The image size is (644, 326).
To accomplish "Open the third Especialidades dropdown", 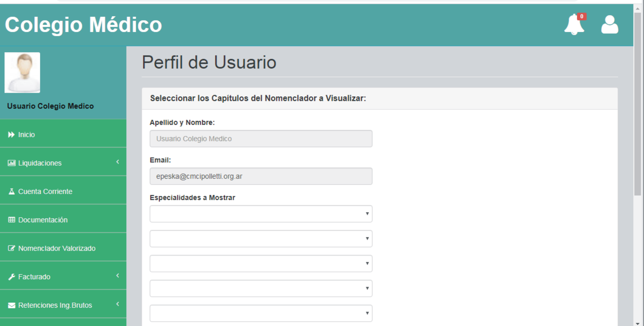I will (261, 263).
